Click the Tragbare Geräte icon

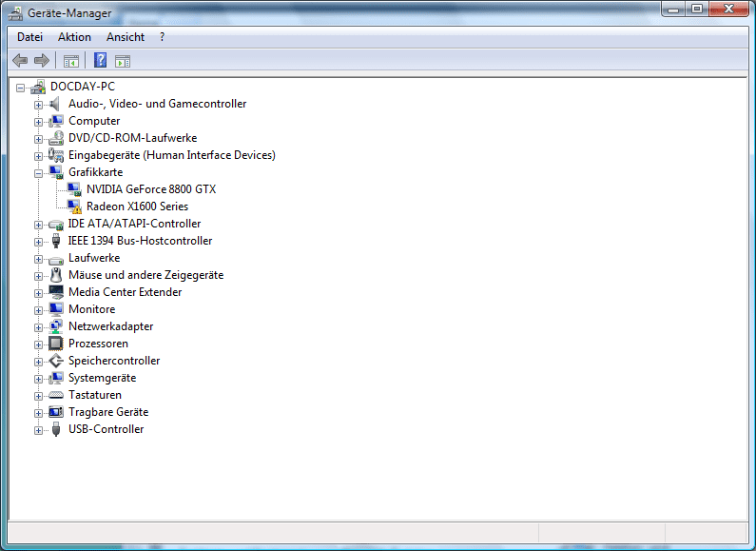point(56,412)
